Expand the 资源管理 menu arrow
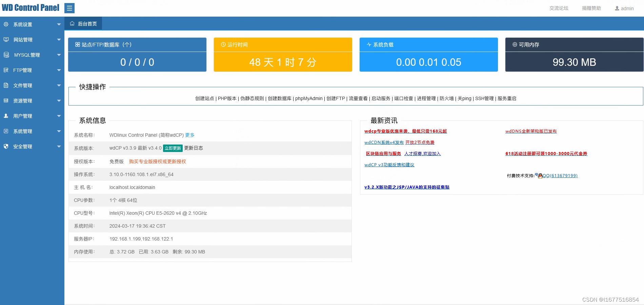 [x=59, y=101]
